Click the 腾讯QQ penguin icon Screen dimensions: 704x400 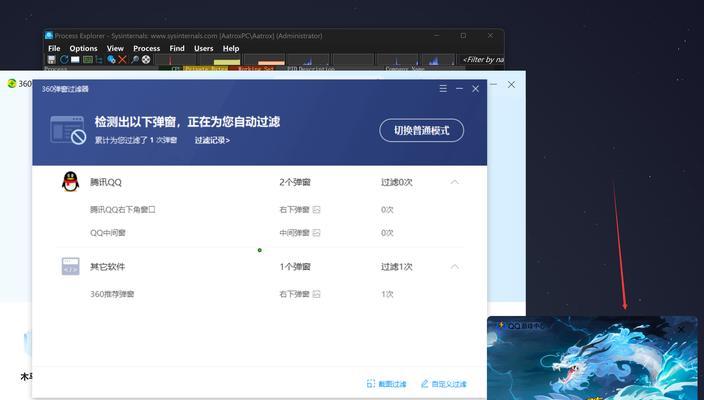tap(70, 182)
